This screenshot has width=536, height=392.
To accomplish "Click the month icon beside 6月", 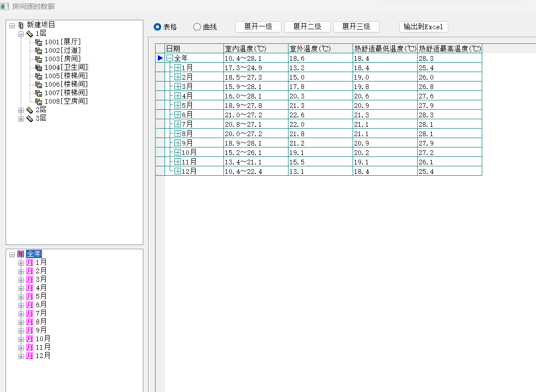I will [30, 305].
